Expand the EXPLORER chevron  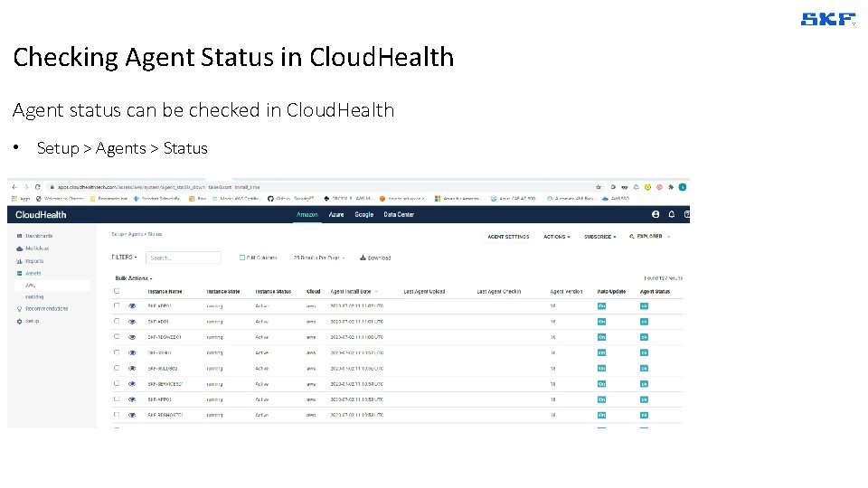pos(669,236)
